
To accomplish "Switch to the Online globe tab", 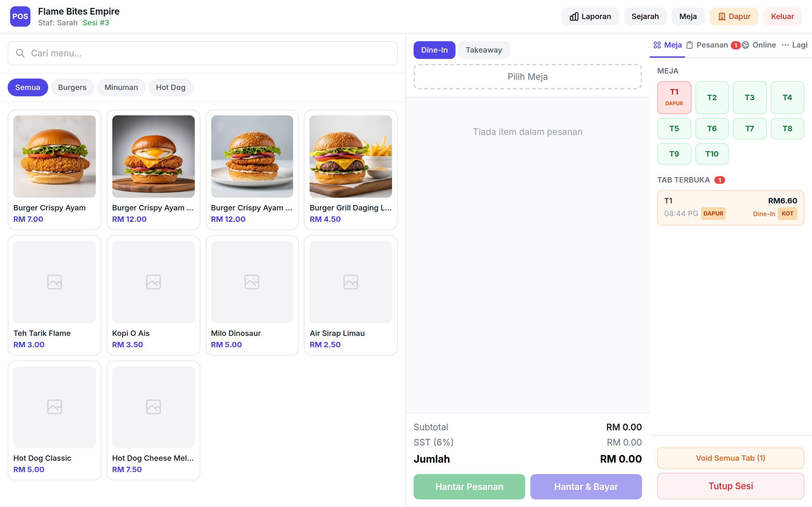I will pyautogui.click(x=760, y=45).
